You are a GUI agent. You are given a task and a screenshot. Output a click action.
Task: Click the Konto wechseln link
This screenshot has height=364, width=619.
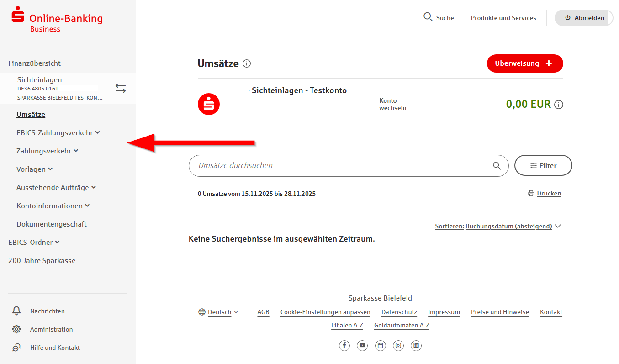pyautogui.click(x=392, y=105)
